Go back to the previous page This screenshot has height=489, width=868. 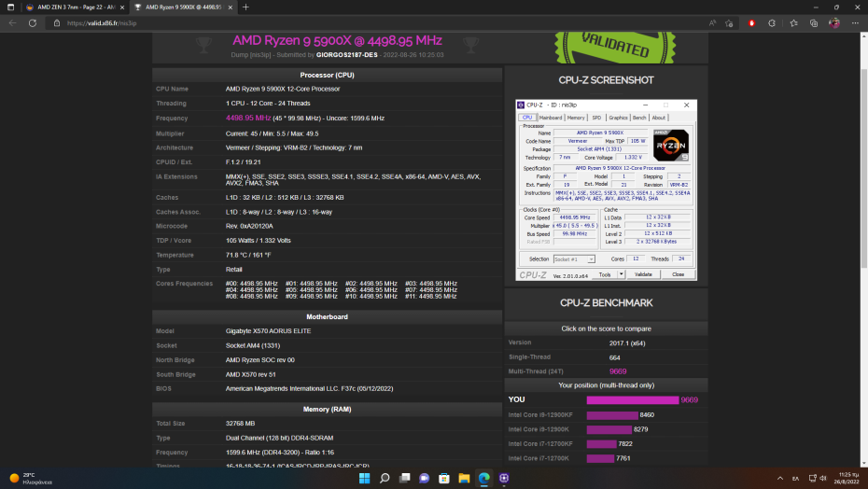point(13,23)
